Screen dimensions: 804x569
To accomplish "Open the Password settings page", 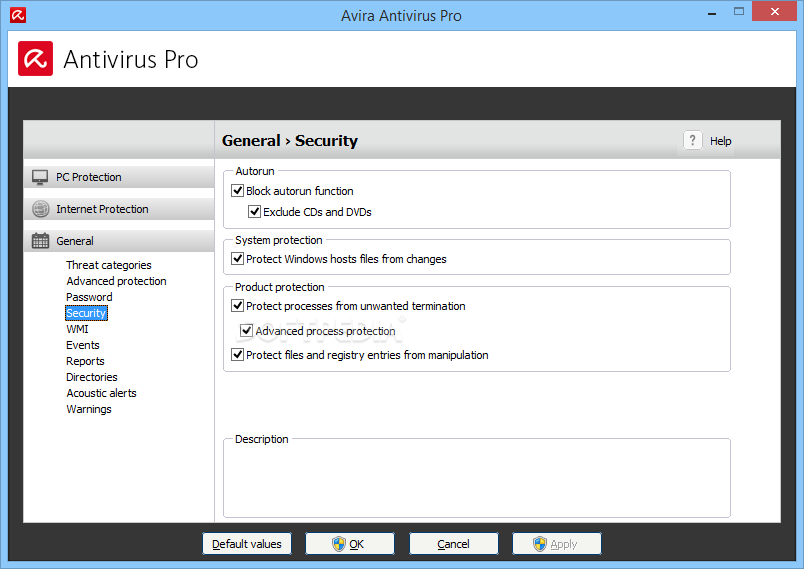I will tap(89, 297).
